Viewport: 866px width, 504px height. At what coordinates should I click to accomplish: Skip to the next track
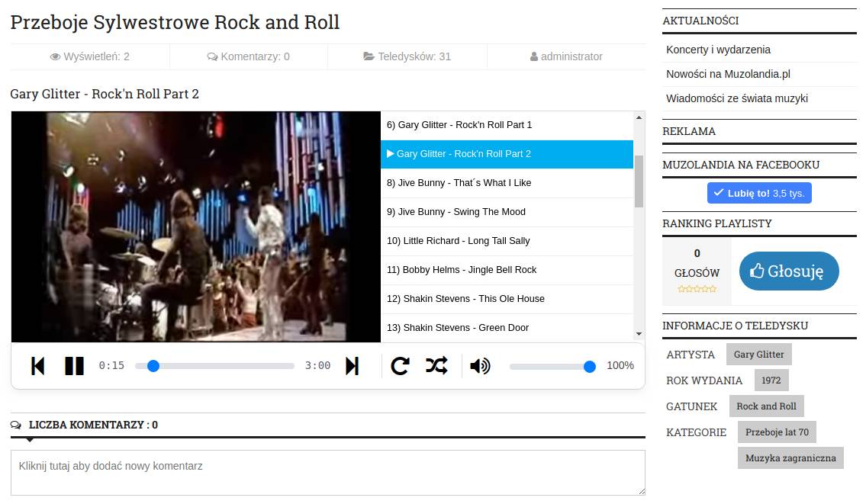(352, 366)
